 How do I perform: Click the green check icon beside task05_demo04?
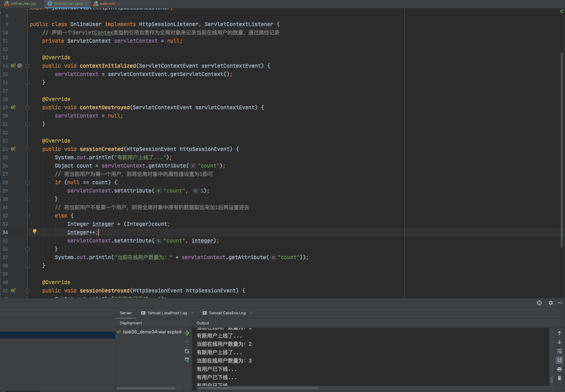119,332
